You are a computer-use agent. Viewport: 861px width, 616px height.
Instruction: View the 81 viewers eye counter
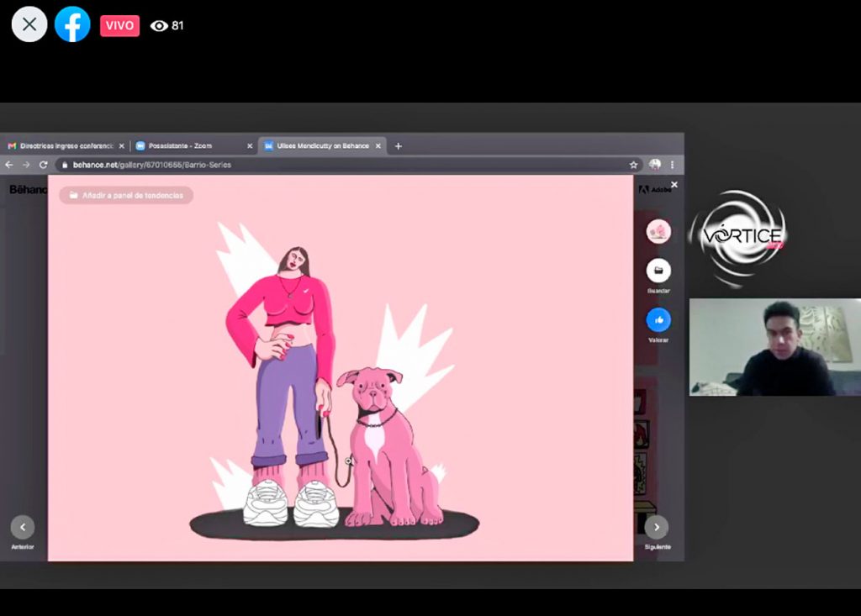tap(167, 25)
